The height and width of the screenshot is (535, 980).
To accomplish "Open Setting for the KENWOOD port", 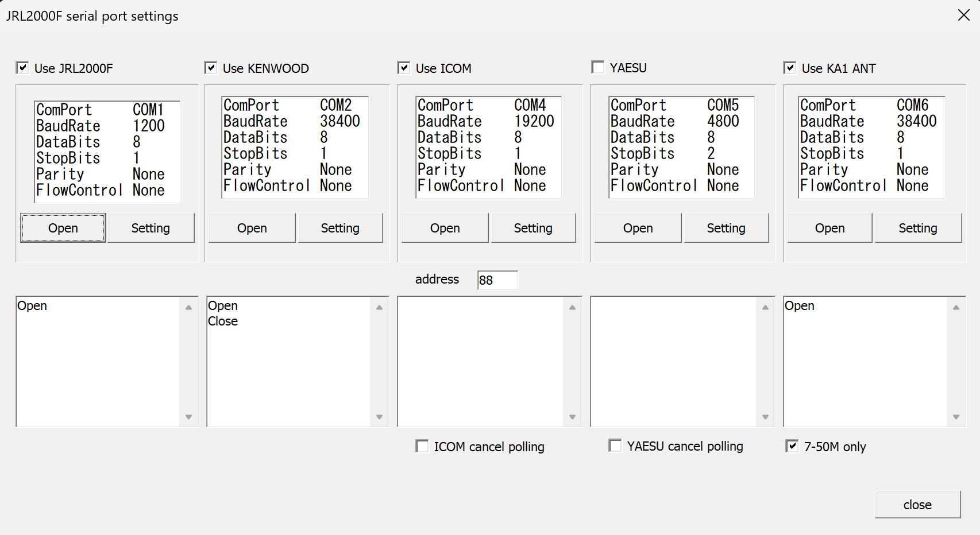I will [x=340, y=228].
